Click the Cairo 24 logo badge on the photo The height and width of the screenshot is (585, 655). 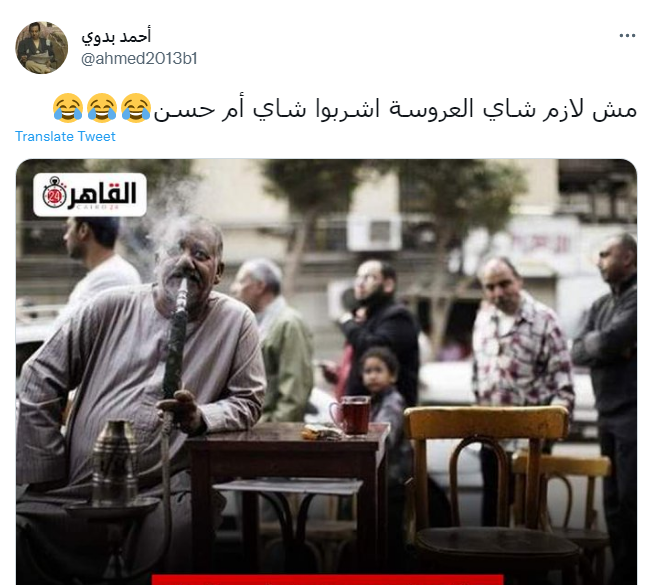90,195
